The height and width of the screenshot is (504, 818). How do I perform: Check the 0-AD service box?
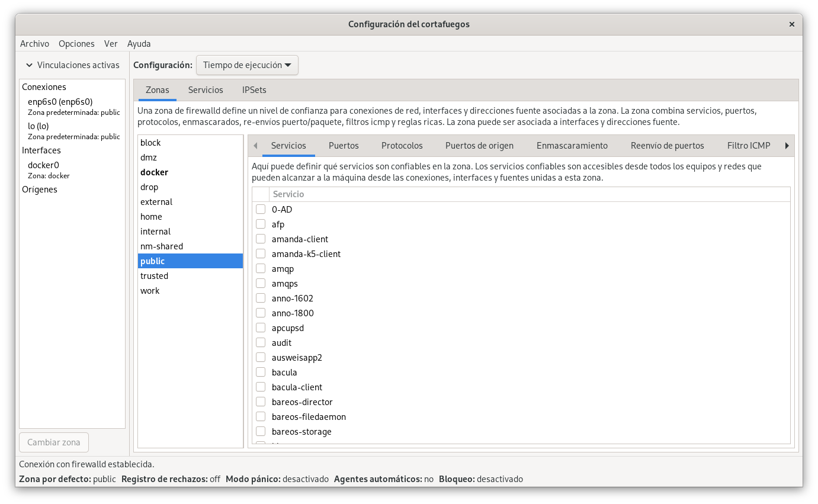[x=261, y=210]
